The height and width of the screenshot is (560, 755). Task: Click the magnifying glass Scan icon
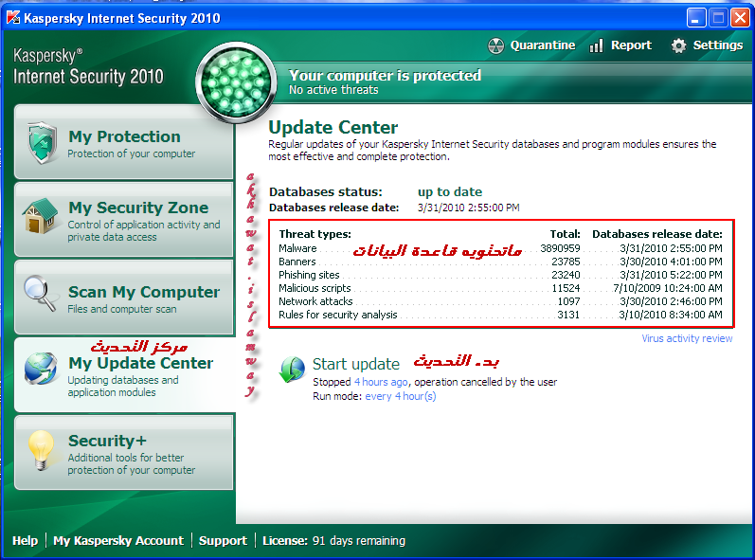[x=40, y=293]
